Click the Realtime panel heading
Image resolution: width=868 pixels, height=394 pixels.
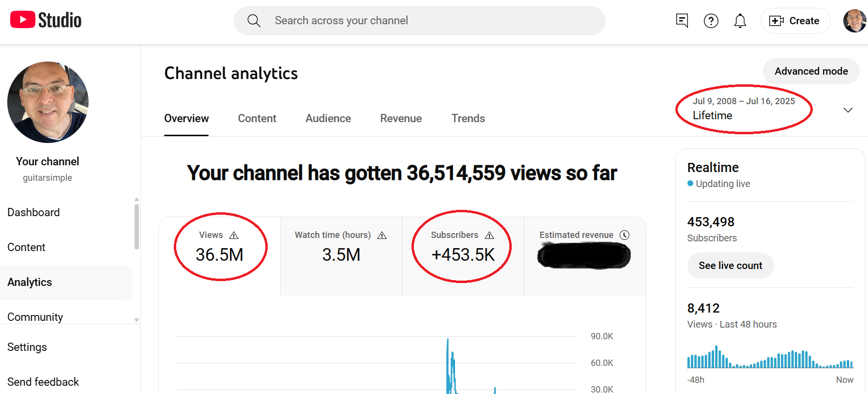pos(713,168)
